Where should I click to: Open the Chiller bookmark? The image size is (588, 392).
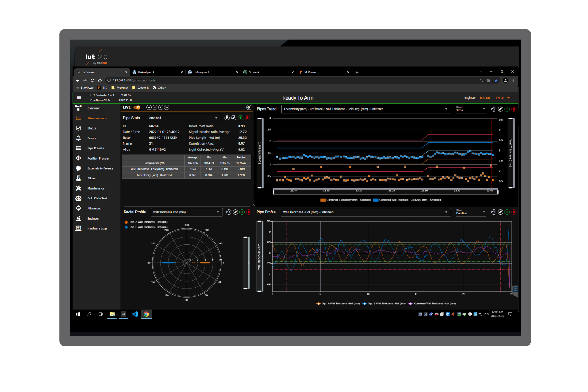(x=159, y=88)
